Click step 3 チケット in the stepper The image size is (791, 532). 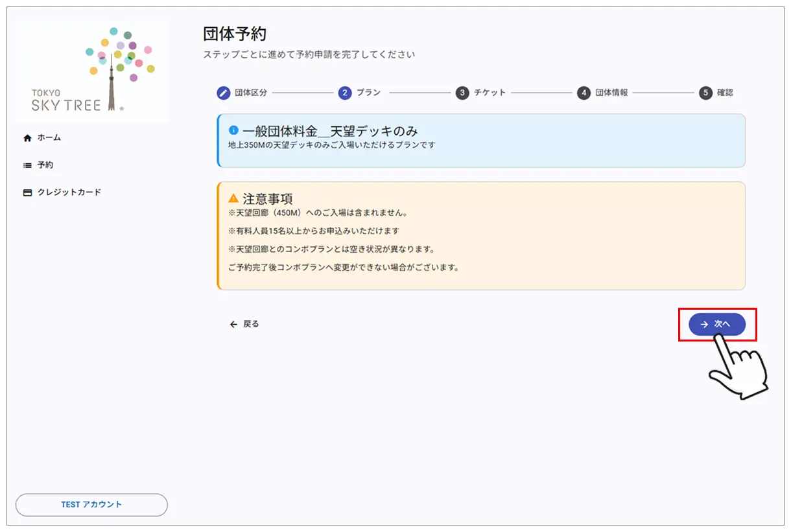pos(463,93)
